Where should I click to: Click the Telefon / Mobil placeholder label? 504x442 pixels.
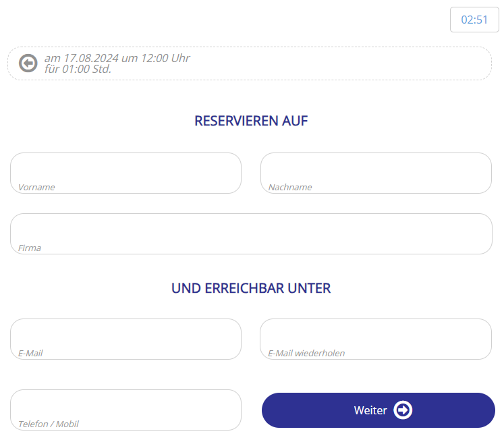[49, 424]
